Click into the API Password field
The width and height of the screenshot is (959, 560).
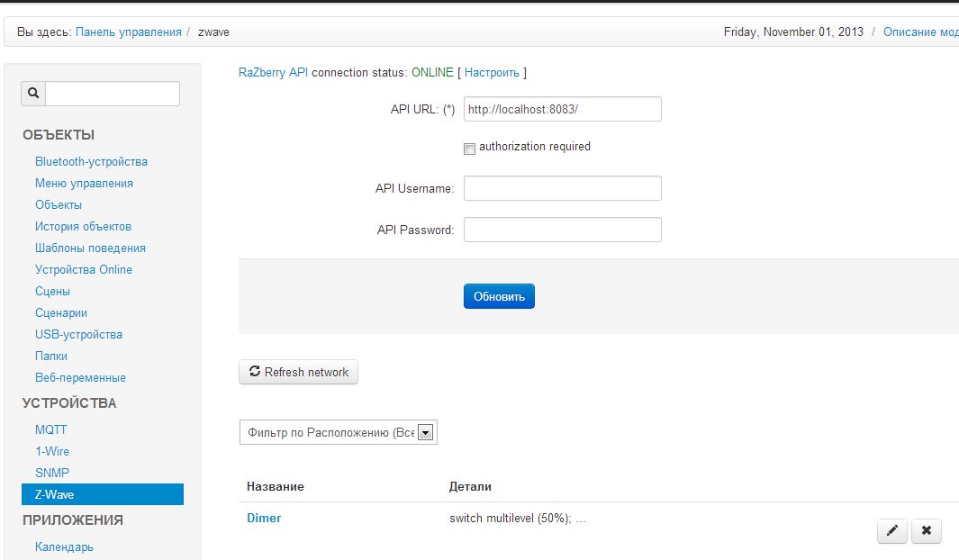562,230
